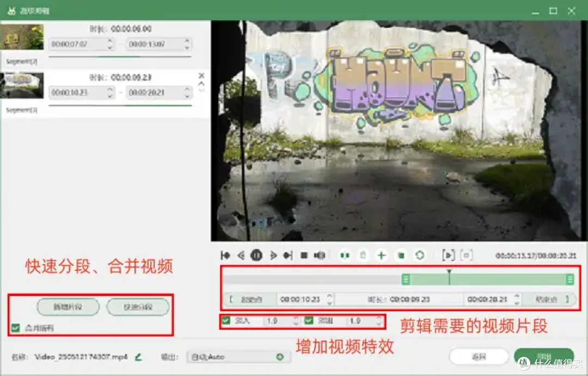The image size is (588, 376).
Task: Click the file name Video_250512174307.mp4
Action: pos(81,357)
